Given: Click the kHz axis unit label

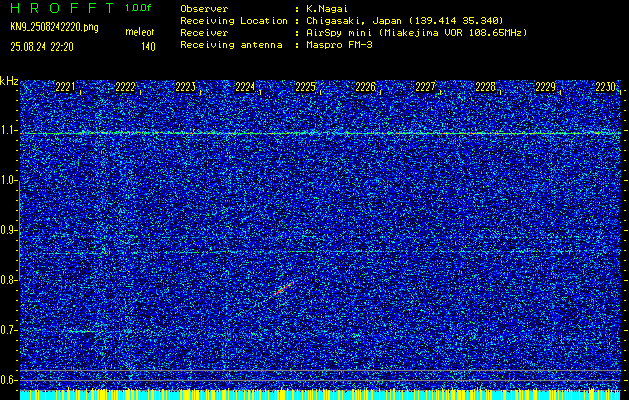Looking at the screenshot, I should tap(9, 81).
